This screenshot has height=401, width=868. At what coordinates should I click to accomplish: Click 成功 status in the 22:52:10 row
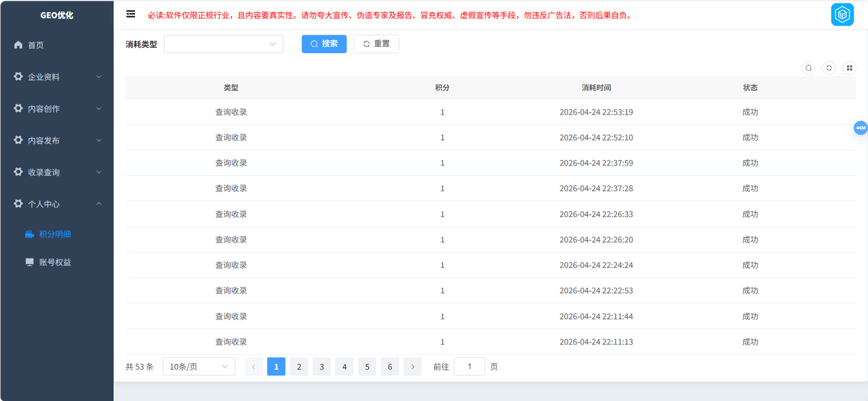(x=750, y=138)
